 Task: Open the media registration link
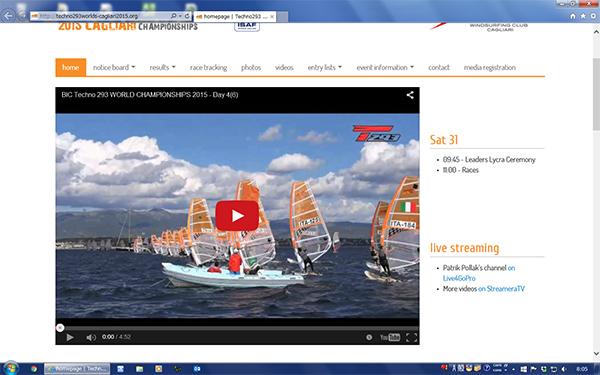point(489,67)
